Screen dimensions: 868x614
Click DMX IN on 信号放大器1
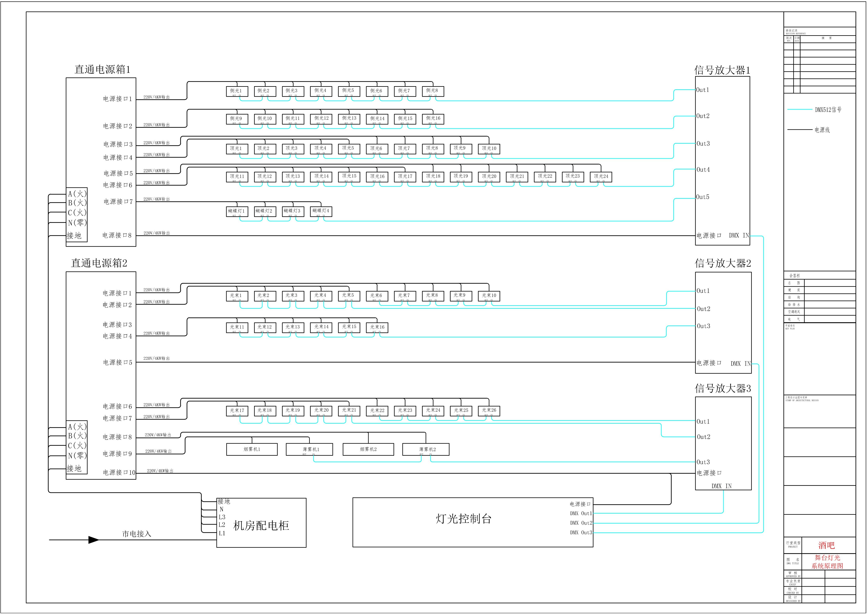pyautogui.click(x=739, y=236)
